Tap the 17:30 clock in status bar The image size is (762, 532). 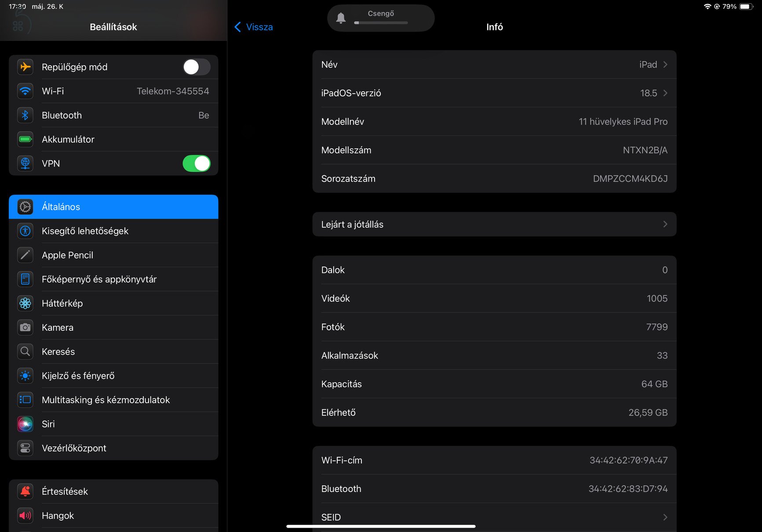[18, 7]
